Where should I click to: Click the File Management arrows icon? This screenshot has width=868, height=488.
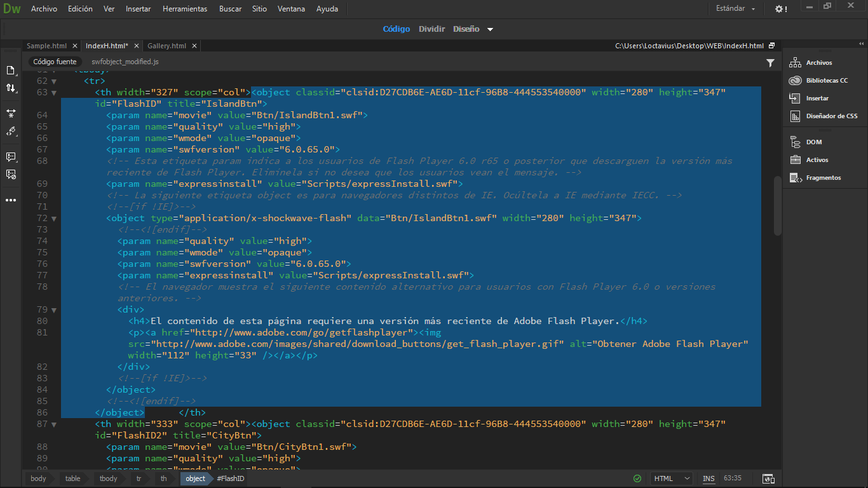(11, 88)
